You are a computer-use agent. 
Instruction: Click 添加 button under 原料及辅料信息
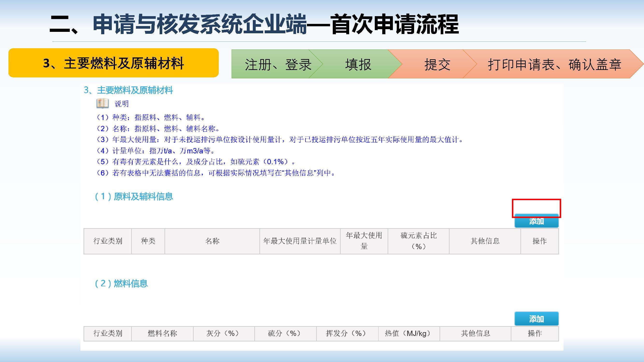(x=536, y=222)
